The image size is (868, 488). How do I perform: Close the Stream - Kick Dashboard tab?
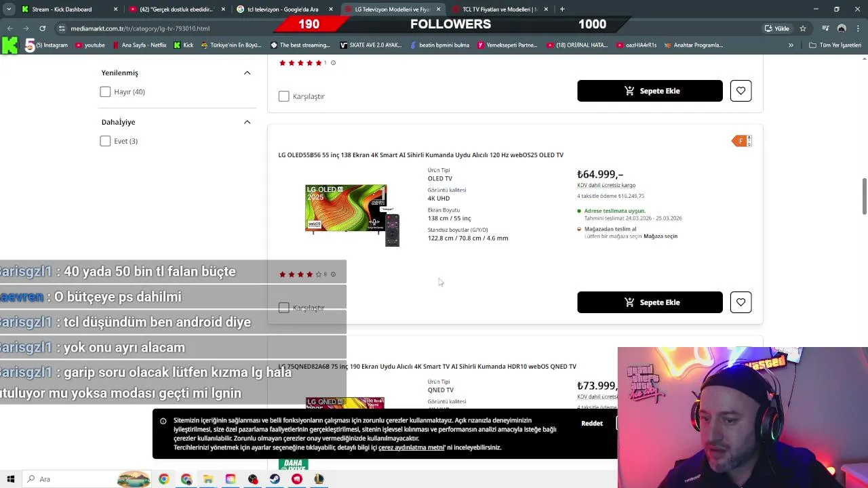[x=115, y=9]
